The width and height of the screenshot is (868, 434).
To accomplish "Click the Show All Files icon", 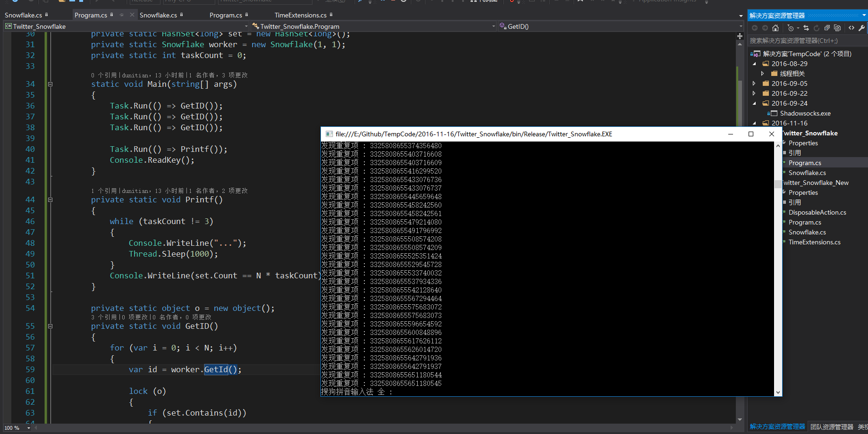I will click(x=837, y=28).
